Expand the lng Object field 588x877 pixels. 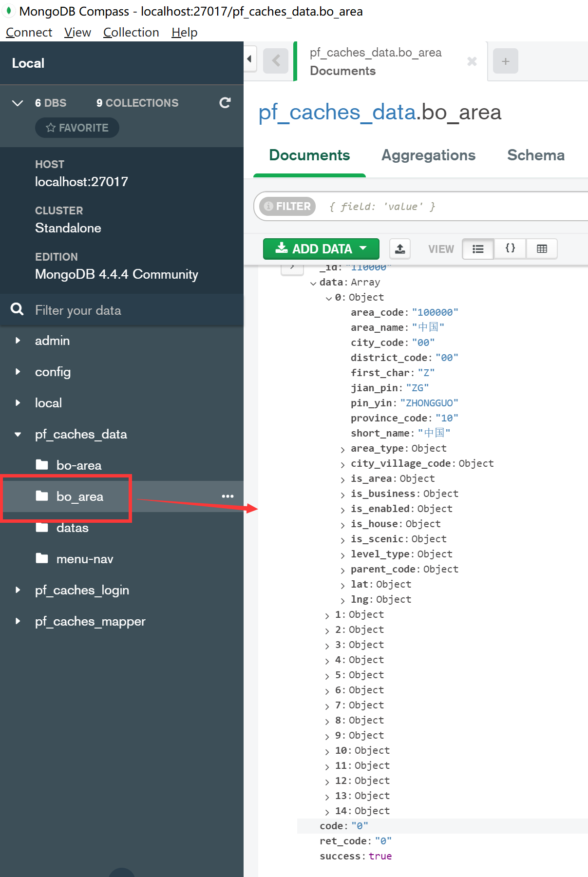(343, 600)
